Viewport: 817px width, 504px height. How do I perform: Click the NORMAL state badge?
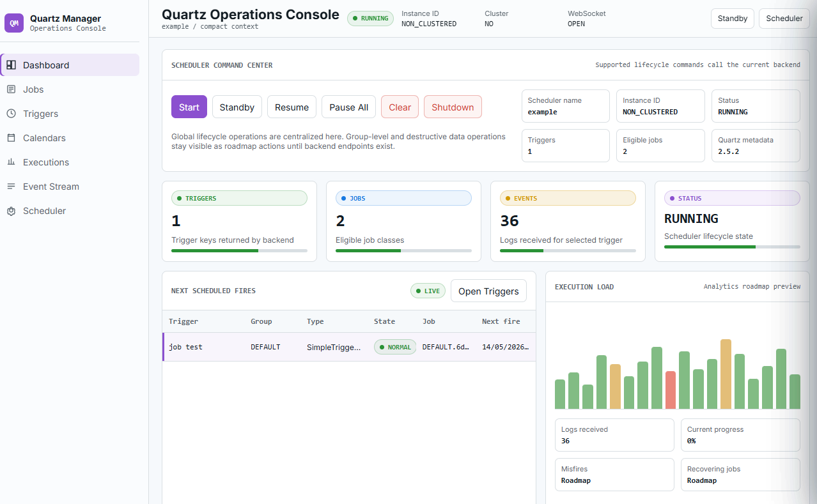click(x=395, y=347)
